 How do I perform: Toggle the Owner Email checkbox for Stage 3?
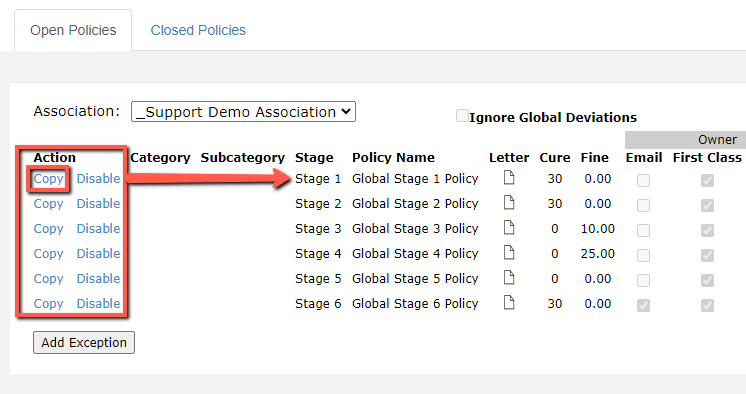tap(643, 230)
